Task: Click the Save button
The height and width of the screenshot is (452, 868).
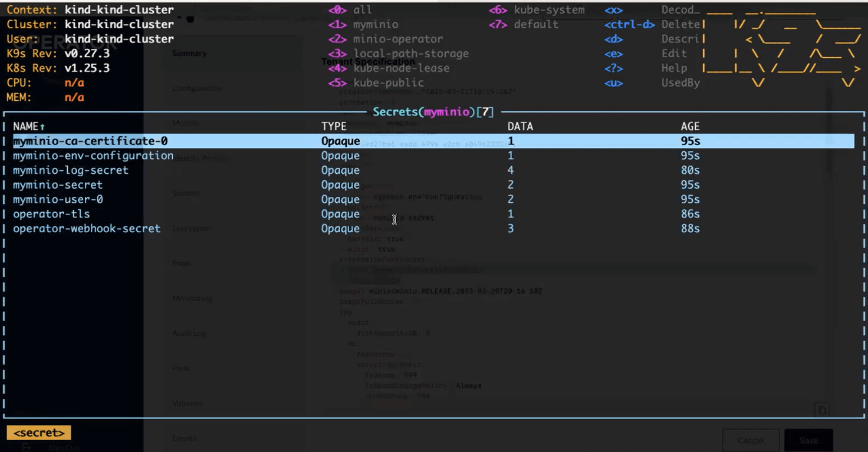Action: tap(808, 440)
